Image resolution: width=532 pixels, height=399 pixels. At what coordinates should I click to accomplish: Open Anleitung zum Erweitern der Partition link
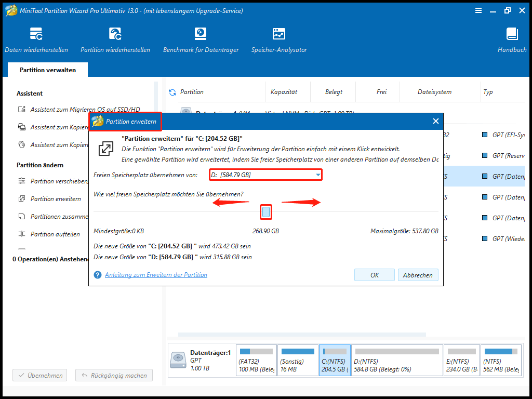click(156, 275)
